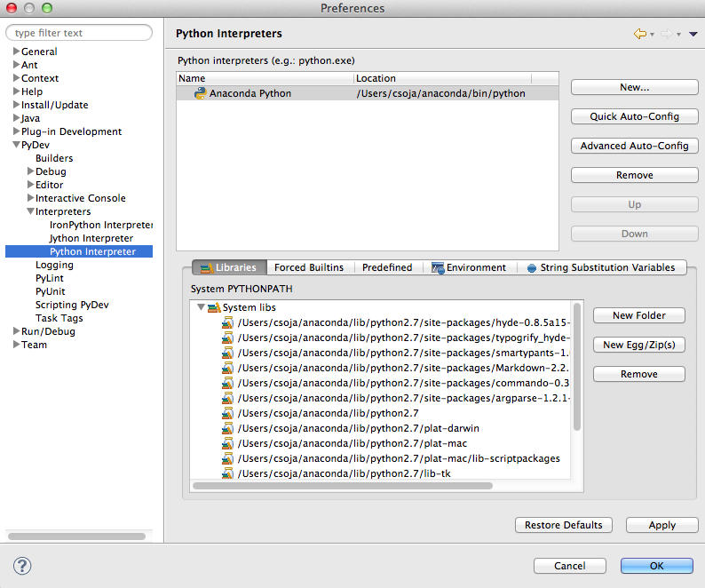Click the New... interpreter button
Screen dimensions: 705x588
634,87
